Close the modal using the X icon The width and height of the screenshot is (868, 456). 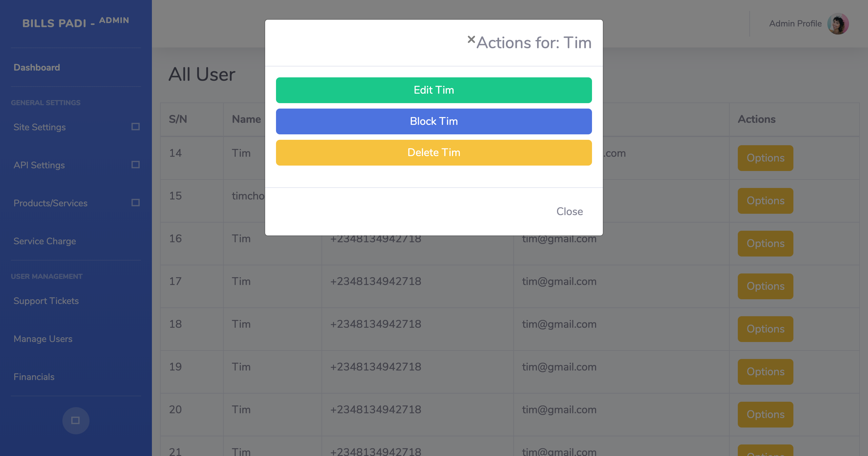coord(471,39)
